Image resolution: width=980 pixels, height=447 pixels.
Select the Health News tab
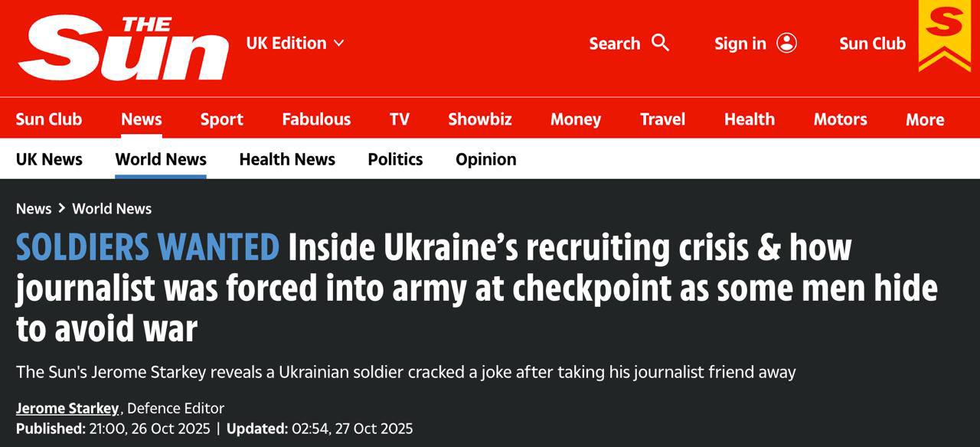(287, 159)
